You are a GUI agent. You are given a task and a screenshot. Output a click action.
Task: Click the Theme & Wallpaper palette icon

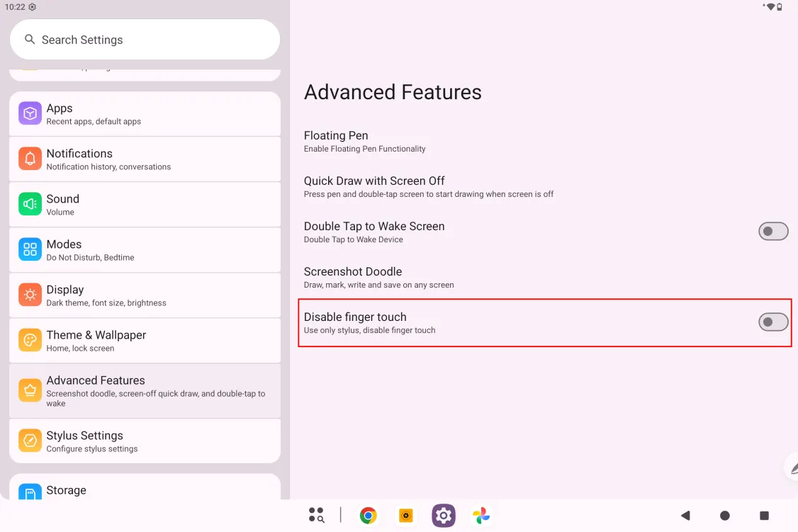point(30,340)
